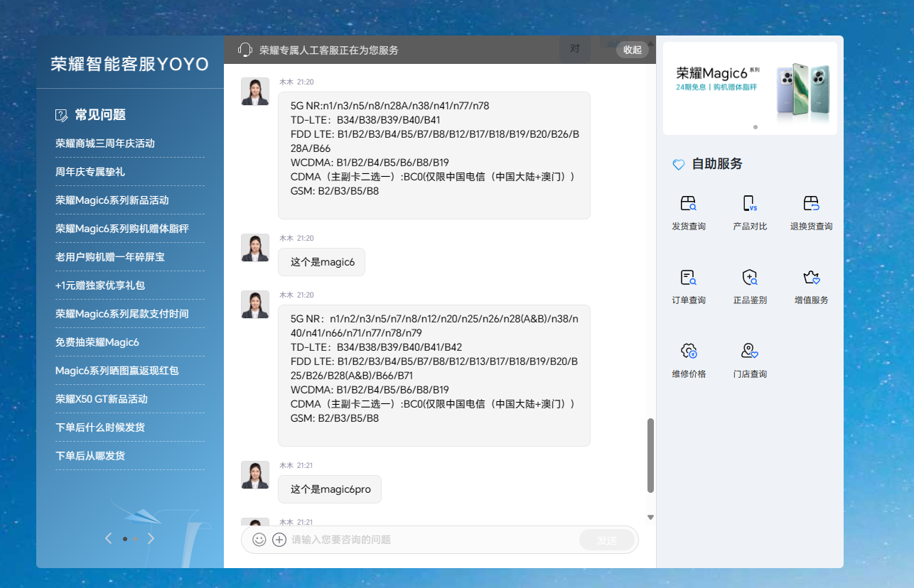The width and height of the screenshot is (914, 588).
Task: Go to previous FAQ page arrow
Action: coord(108,538)
